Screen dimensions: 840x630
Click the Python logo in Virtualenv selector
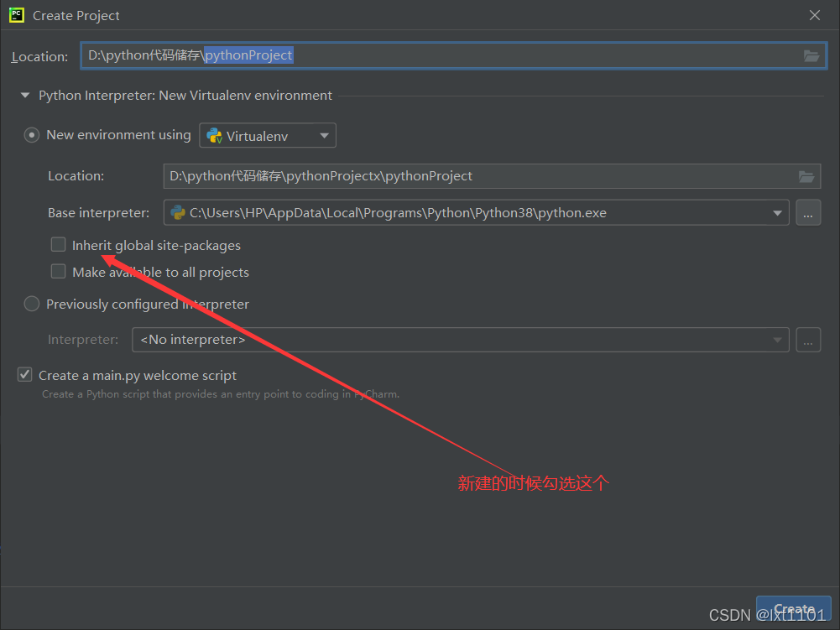[213, 135]
